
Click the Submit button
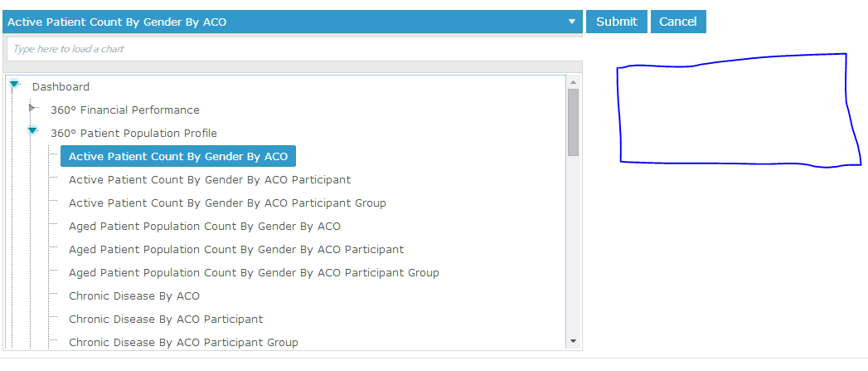(x=617, y=22)
